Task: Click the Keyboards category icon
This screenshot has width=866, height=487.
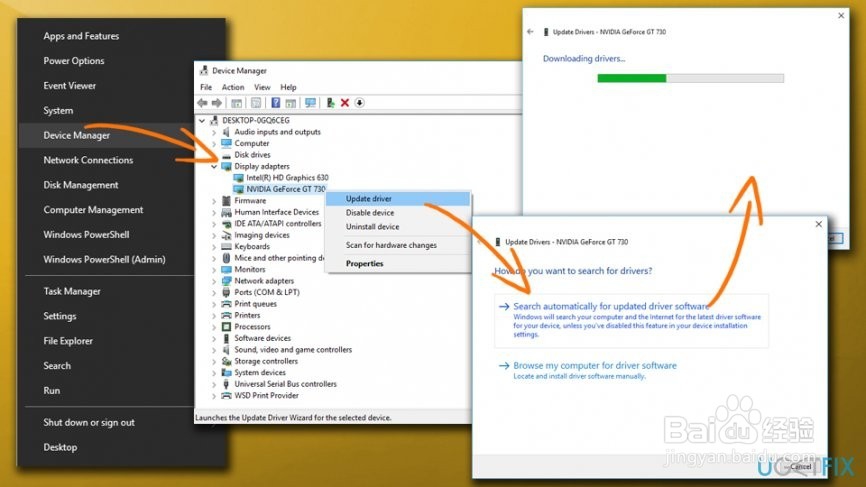Action: [226, 246]
